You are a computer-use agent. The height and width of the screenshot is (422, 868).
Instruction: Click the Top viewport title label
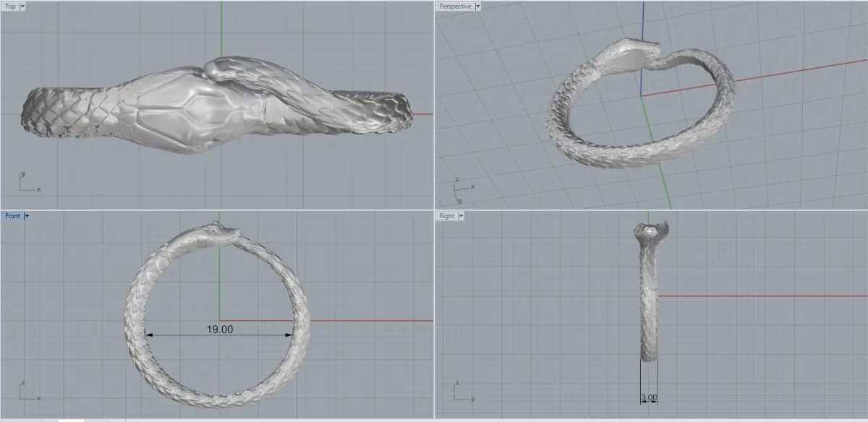click(10, 7)
